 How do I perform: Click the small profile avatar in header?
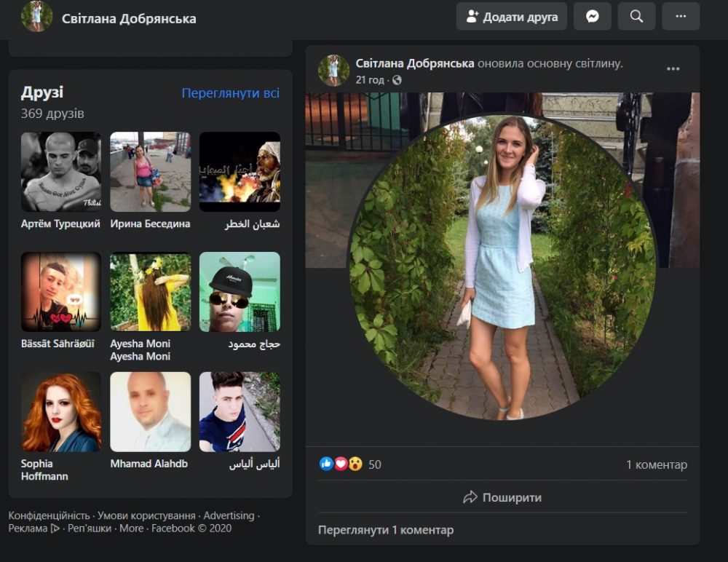point(36,17)
